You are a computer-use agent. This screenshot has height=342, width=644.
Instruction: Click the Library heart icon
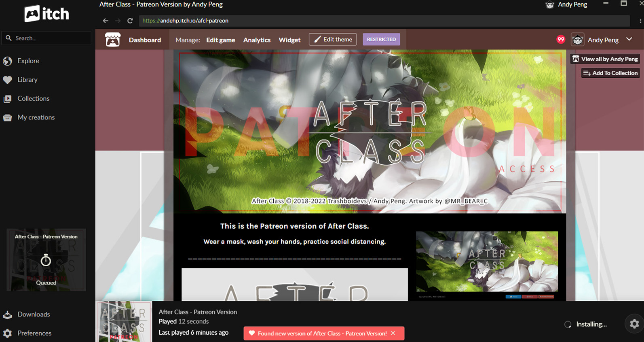(7, 80)
